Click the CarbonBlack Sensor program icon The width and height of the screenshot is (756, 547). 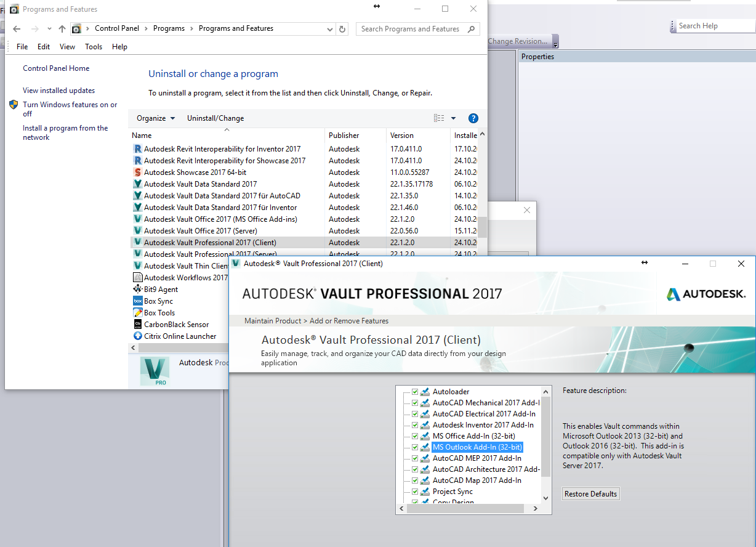coord(137,324)
